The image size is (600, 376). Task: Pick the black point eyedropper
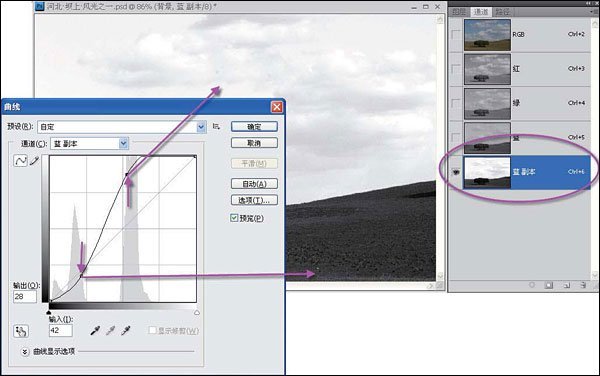coord(95,331)
